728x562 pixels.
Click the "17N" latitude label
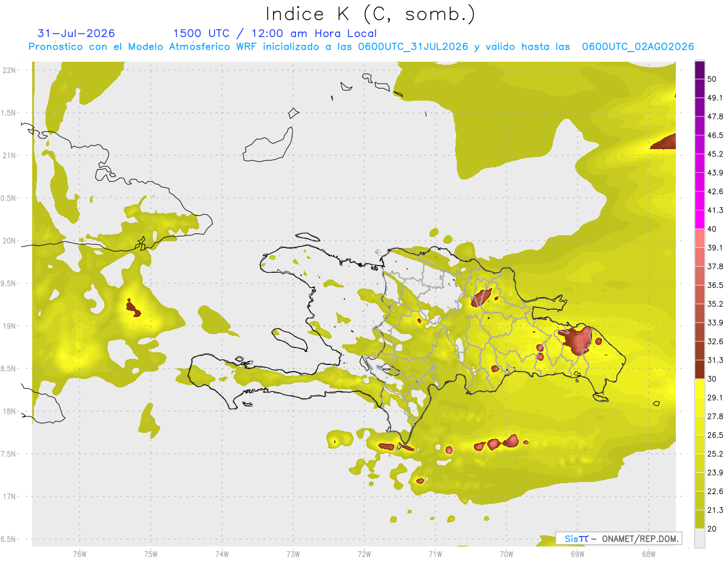pos(10,497)
